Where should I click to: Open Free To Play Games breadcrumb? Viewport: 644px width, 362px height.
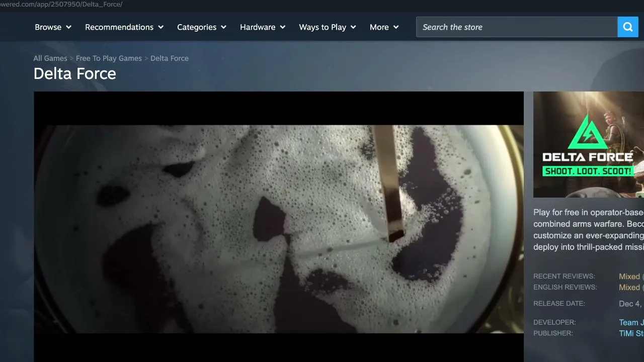coord(109,58)
